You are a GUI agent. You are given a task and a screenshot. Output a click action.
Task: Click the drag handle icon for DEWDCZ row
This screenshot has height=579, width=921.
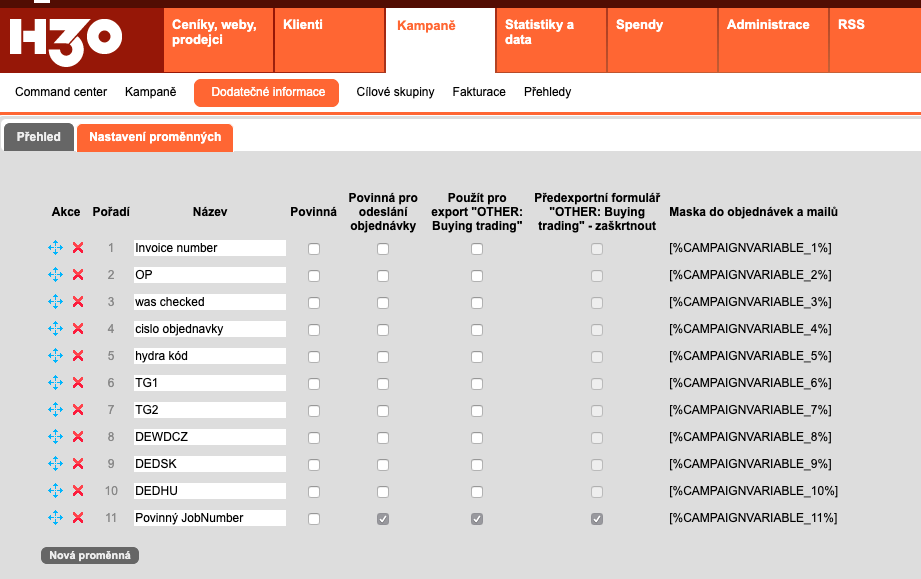[x=55, y=437]
